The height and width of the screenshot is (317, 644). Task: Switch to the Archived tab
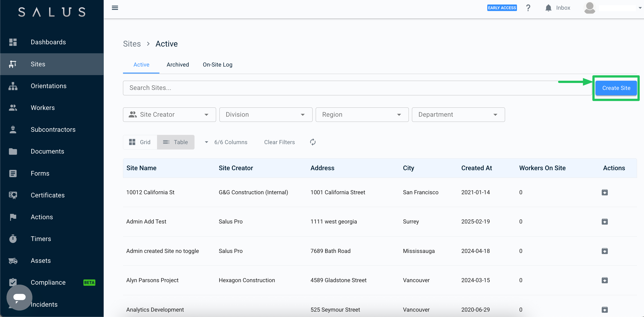pos(178,65)
